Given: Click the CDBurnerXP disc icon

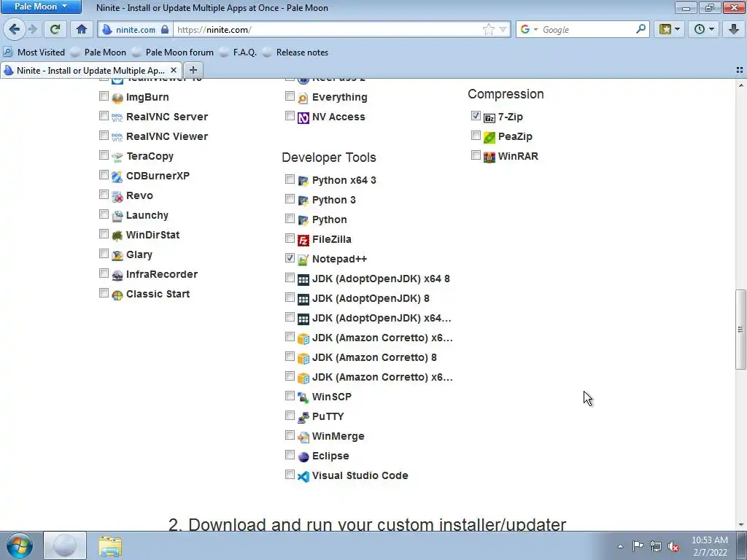Looking at the screenshot, I should (117, 176).
